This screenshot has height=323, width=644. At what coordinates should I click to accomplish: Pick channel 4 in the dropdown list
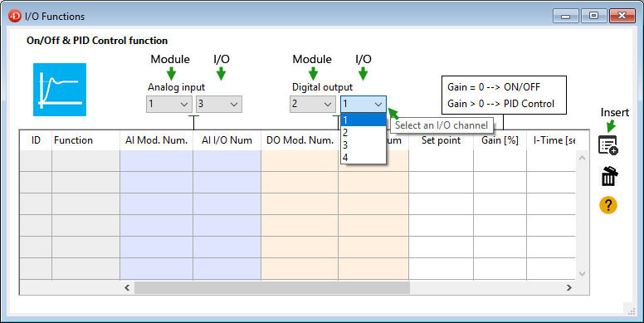pos(363,157)
